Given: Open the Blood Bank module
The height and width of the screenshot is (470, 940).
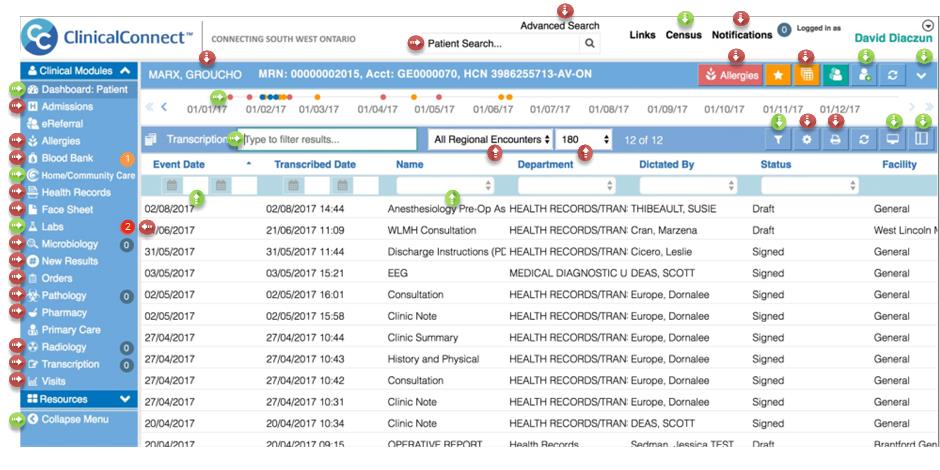Looking at the screenshot, I should (67, 158).
